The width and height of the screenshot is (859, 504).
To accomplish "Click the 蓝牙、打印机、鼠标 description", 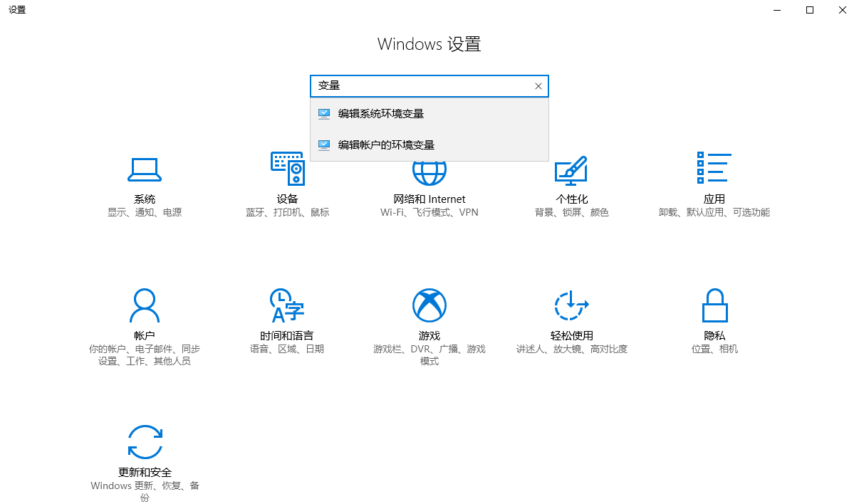I will coord(288,212).
